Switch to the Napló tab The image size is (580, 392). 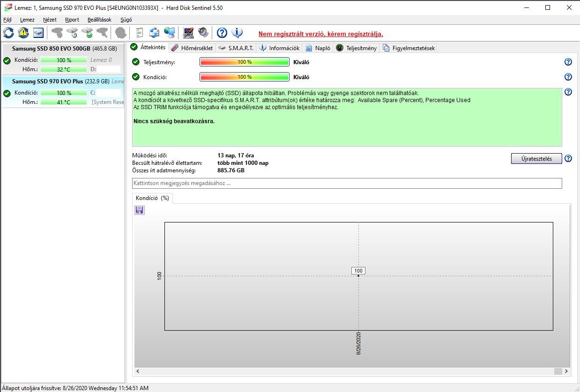pos(318,48)
